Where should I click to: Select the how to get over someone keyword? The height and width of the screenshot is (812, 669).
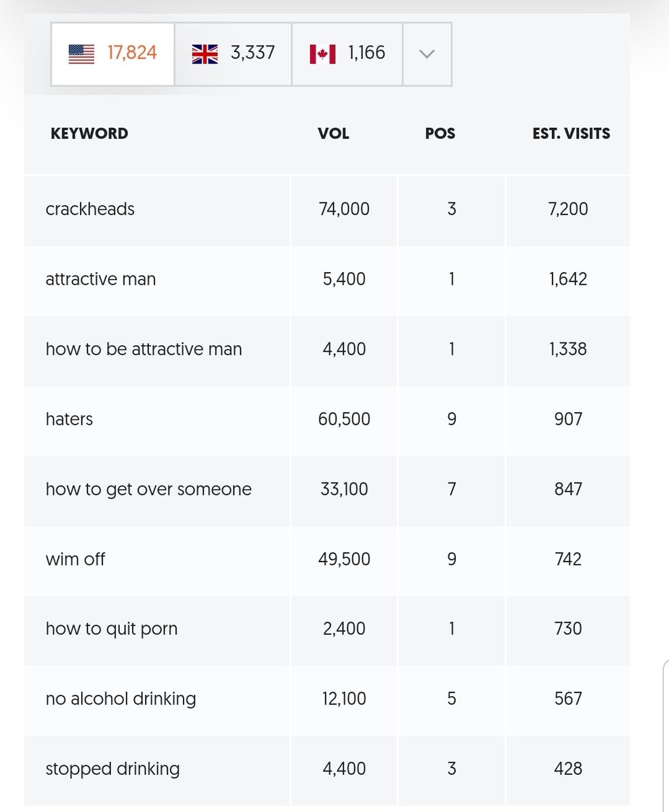148,489
